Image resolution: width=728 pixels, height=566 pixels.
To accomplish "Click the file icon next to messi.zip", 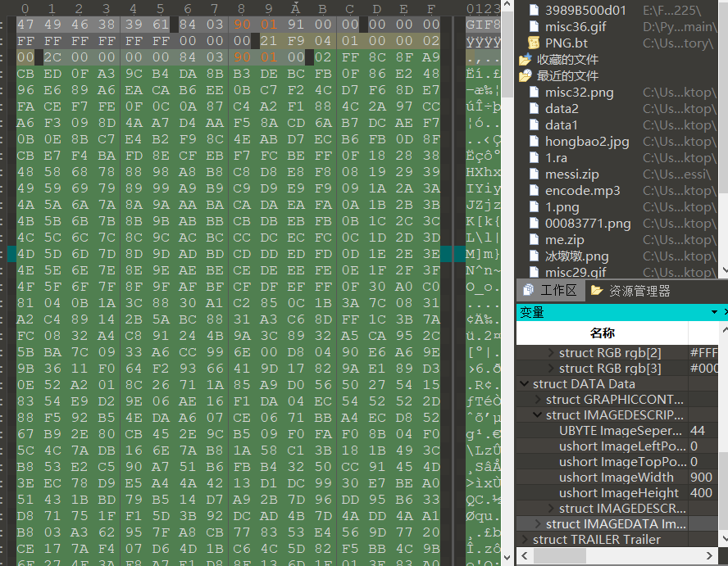I will [x=534, y=174].
